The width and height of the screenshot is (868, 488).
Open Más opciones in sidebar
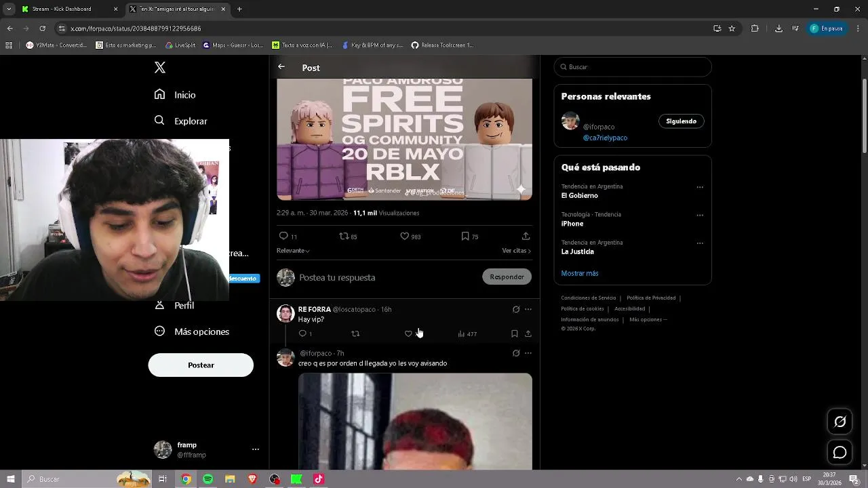[192, 331]
